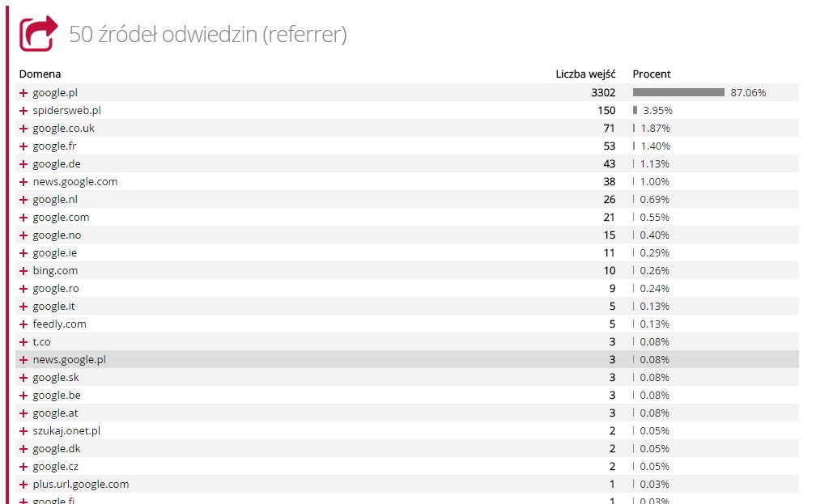This screenshot has height=504, width=816.
Task: Click the Procent column header
Action: 652,74
